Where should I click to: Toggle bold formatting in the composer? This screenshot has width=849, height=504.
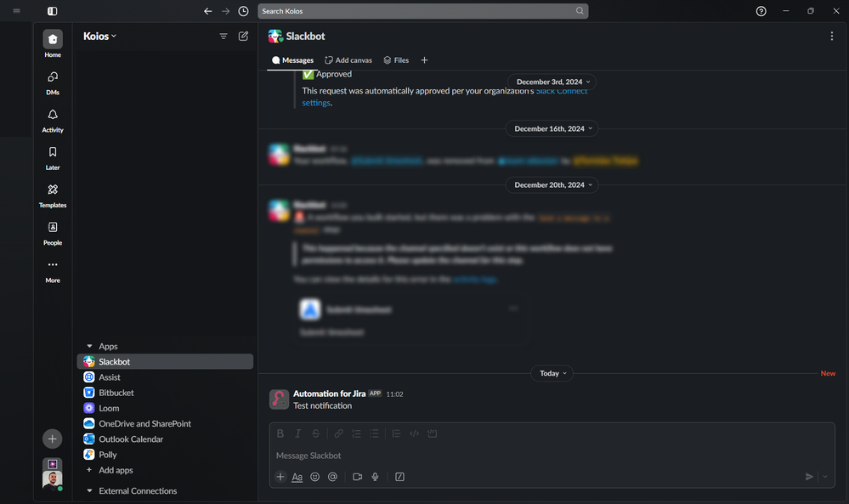pos(280,433)
